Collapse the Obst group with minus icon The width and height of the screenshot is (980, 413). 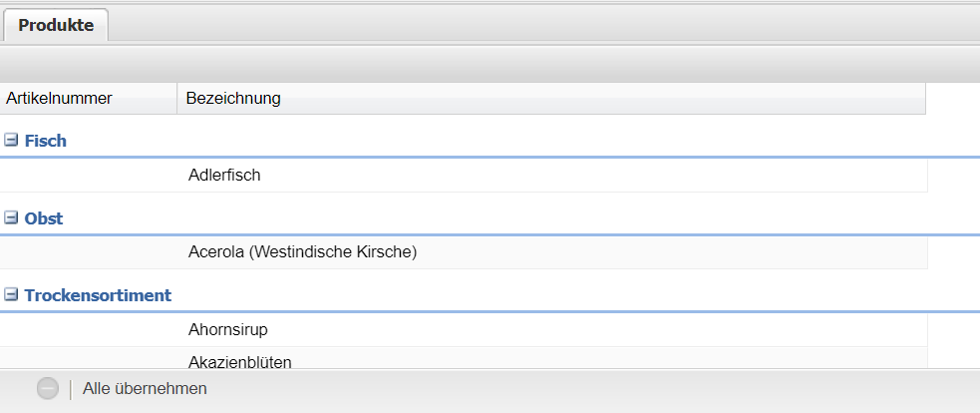click(11, 217)
